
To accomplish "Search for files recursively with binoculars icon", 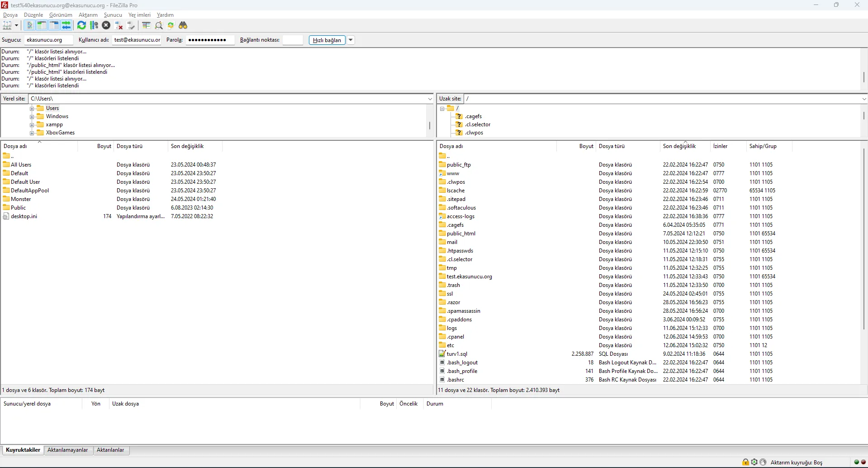I will pos(183,25).
